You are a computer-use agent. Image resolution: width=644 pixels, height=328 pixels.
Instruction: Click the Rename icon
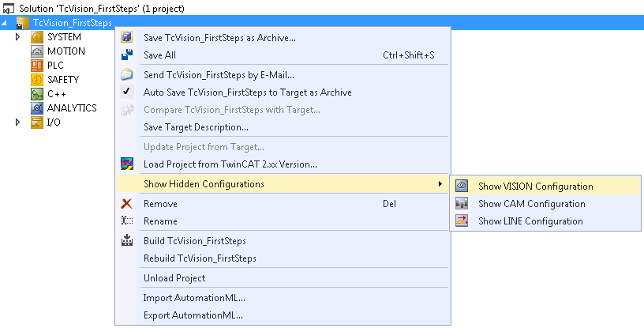click(x=127, y=221)
